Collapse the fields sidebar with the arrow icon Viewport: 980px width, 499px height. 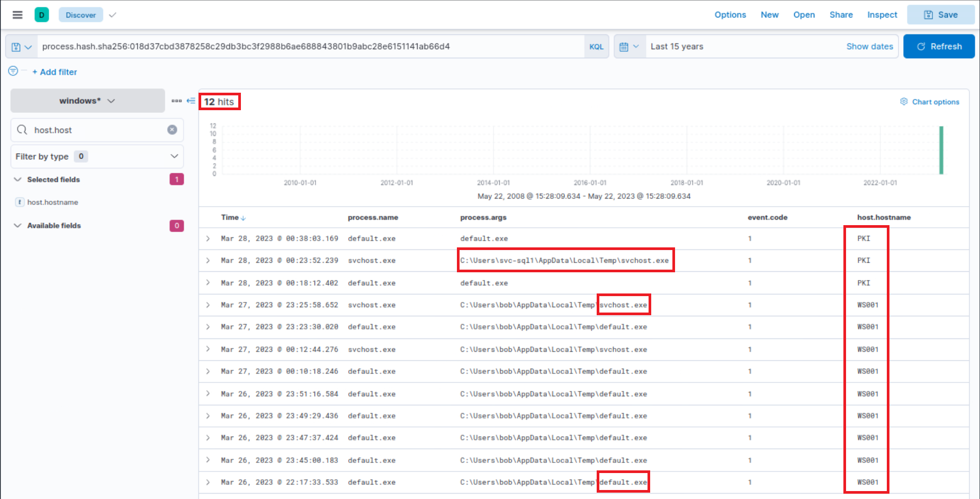click(191, 100)
